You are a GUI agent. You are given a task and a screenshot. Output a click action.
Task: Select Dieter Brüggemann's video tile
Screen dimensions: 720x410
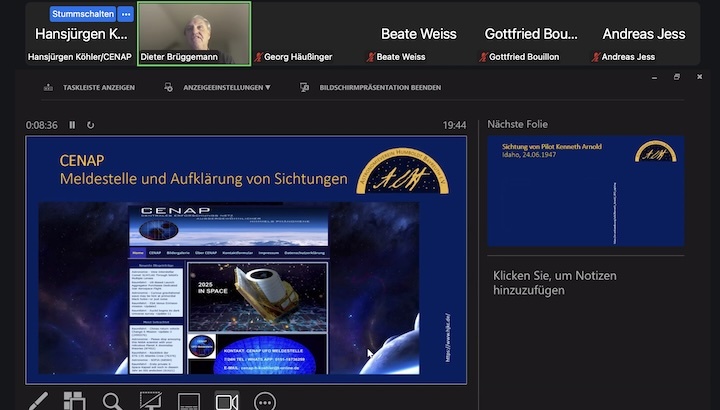click(194, 33)
